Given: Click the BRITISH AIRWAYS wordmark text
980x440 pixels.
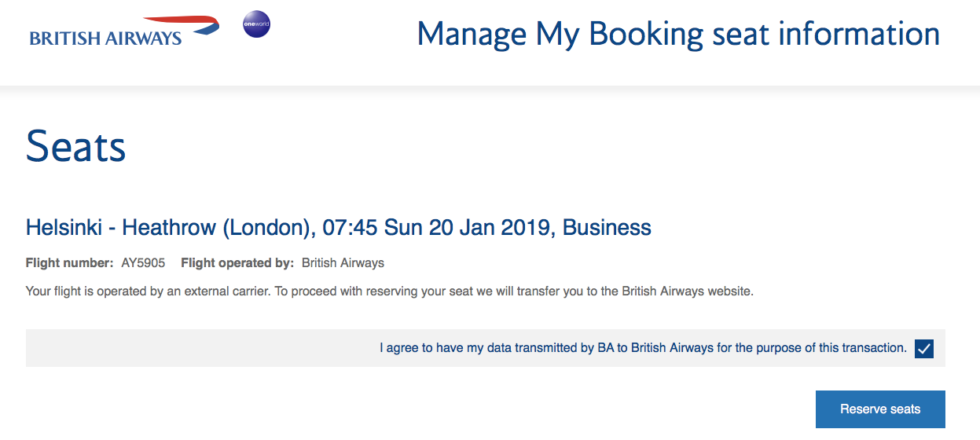Looking at the screenshot, I should coord(106,38).
